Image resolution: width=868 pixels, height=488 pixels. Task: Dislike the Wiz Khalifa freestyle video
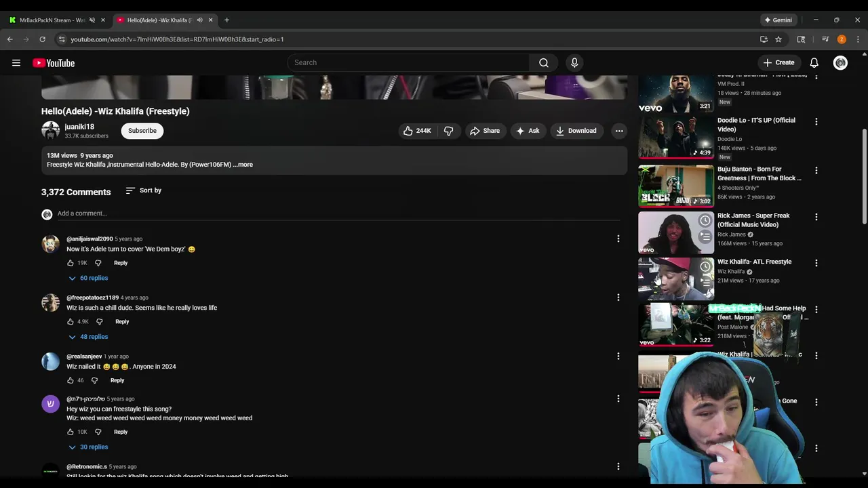448,131
